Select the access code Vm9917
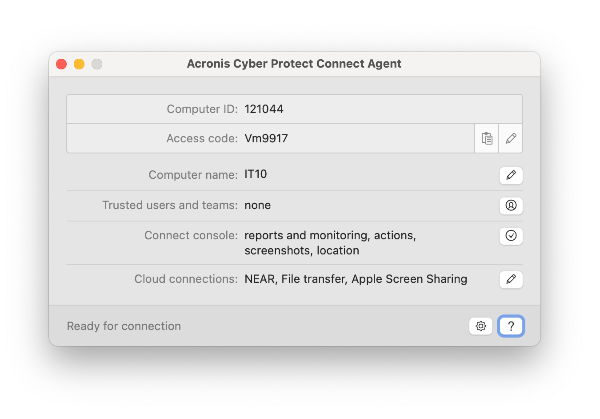This screenshot has height=419, width=600. (266, 138)
